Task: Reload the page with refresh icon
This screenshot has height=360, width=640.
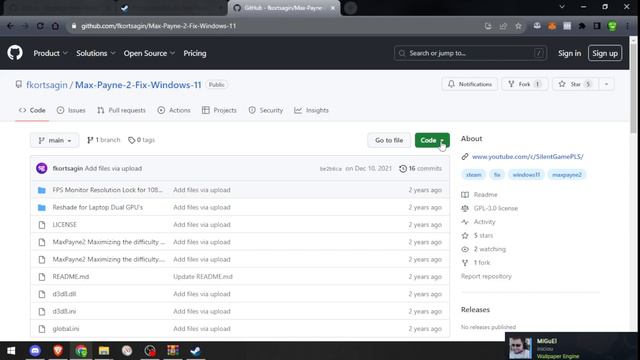Action: [x=40, y=26]
